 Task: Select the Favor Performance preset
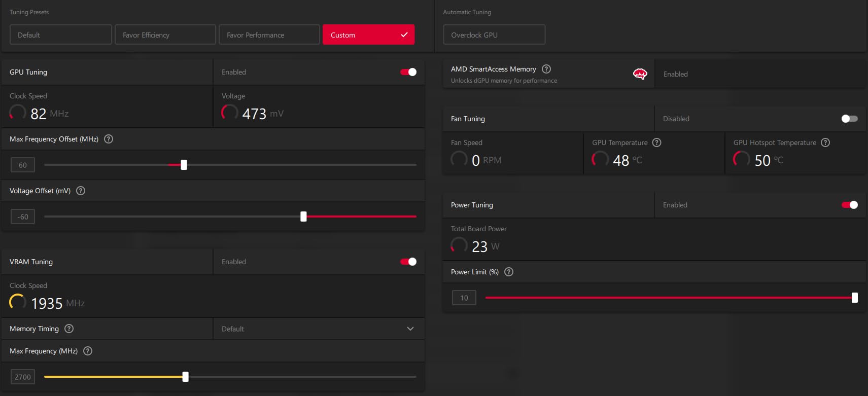click(269, 35)
